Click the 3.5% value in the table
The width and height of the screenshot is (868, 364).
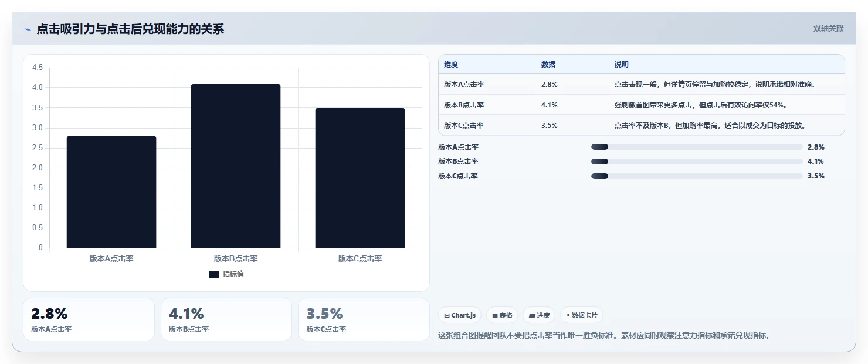[550, 126]
